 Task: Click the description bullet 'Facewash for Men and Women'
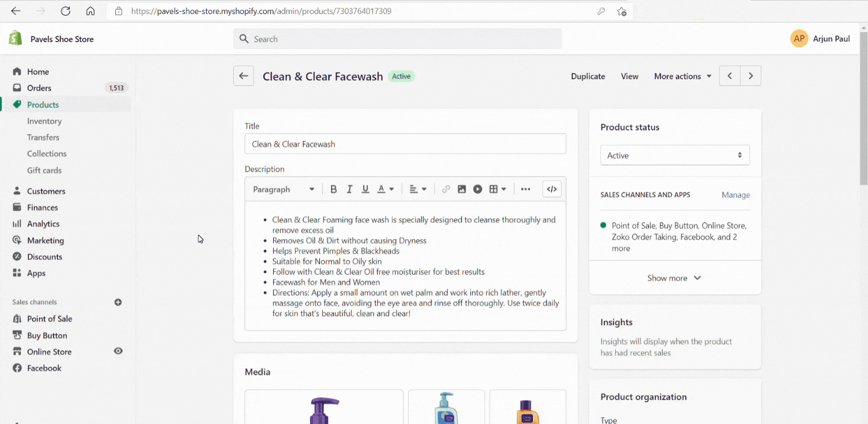pyautogui.click(x=326, y=282)
